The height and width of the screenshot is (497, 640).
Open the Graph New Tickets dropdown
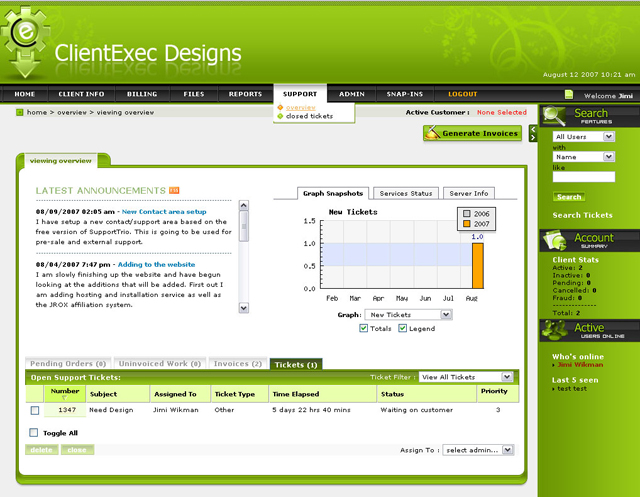(409, 315)
